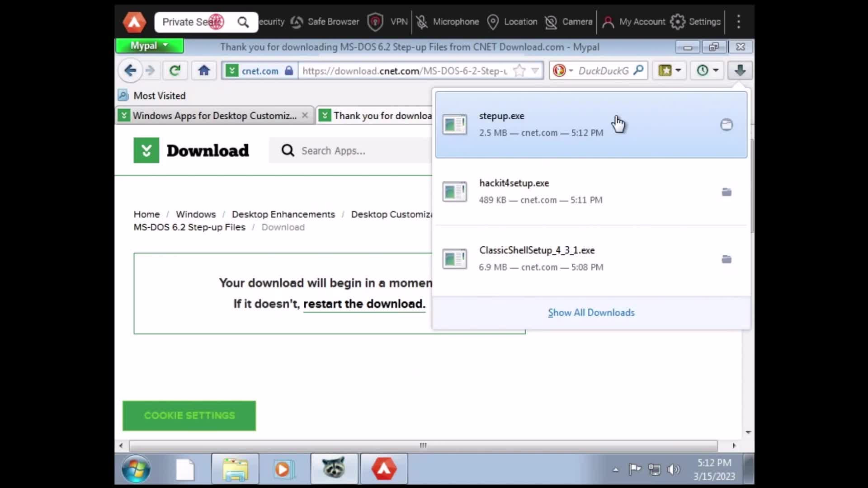The image size is (868, 488).
Task: Open Avast Settings gear
Action: coord(695,22)
